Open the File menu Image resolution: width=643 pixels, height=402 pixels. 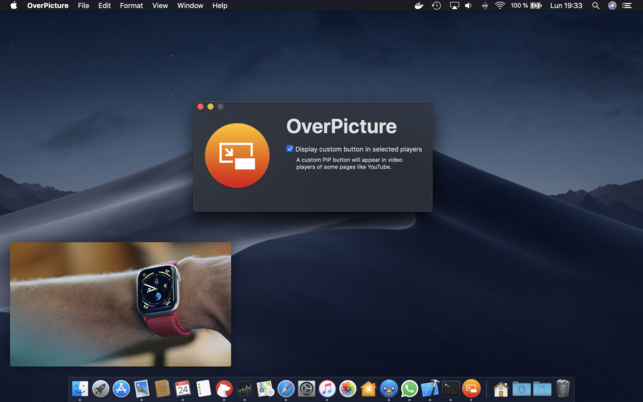(83, 6)
